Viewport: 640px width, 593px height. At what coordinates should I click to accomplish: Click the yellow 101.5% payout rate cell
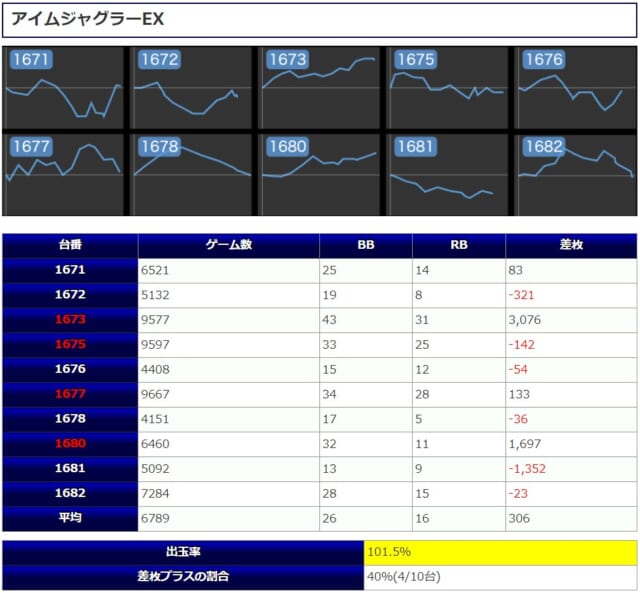click(500, 552)
